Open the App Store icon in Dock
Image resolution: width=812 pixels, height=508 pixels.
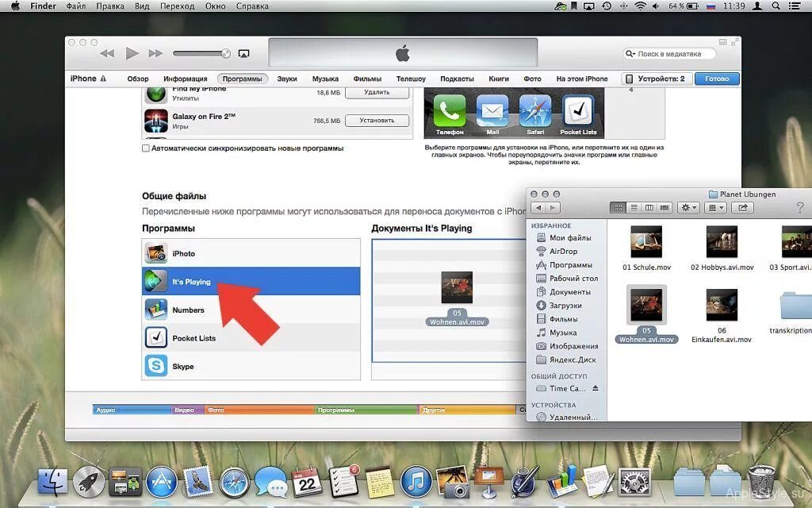161,482
